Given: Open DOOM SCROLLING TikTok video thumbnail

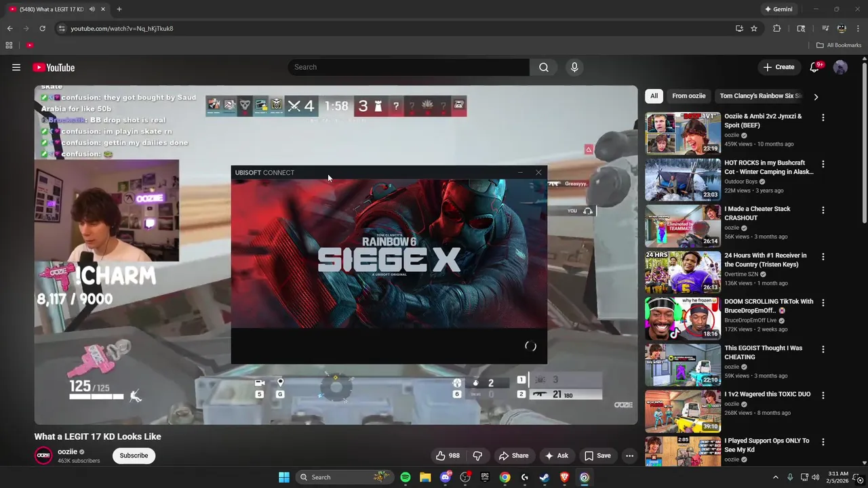Looking at the screenshot, I should 683,319.
